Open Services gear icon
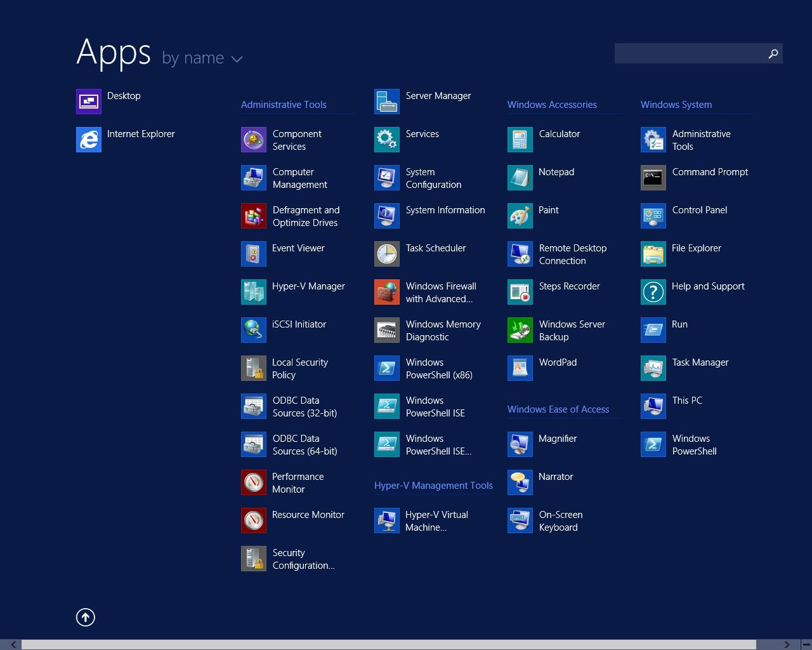This screenshot has width=812, height=650. click(387, 140)
